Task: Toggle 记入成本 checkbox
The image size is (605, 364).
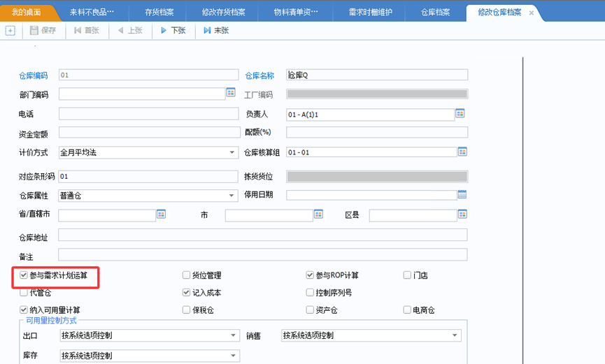Action: 186,292
